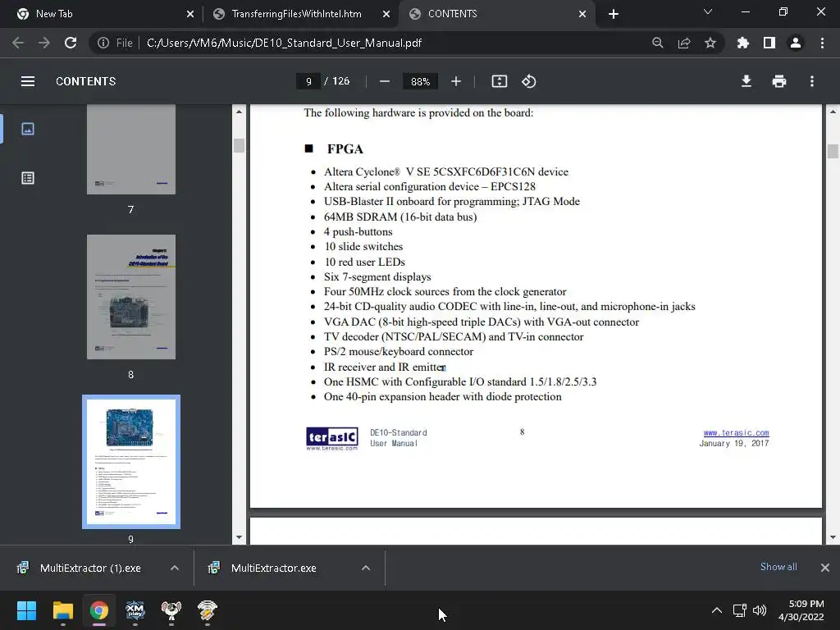Zoom in with the plus button
Image resolution: width=840 pixels, height=630 pixels.
point(456,81)
